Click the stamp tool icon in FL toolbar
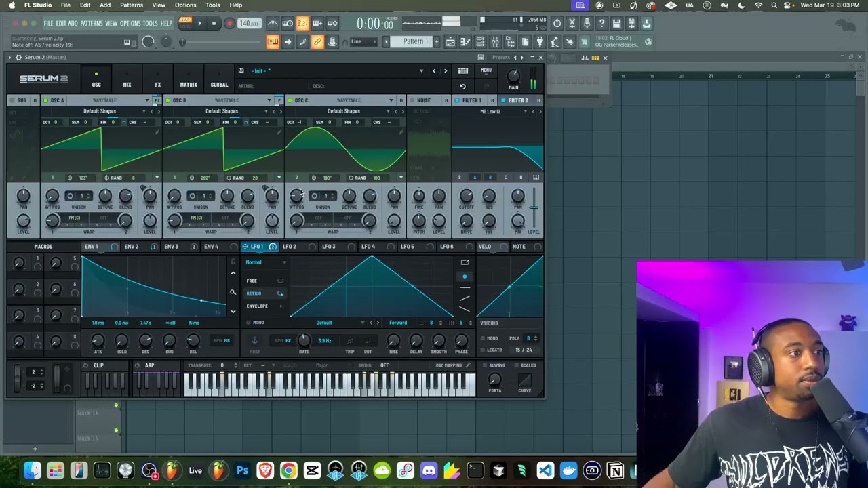868x488 pixels. coord(332,42)
